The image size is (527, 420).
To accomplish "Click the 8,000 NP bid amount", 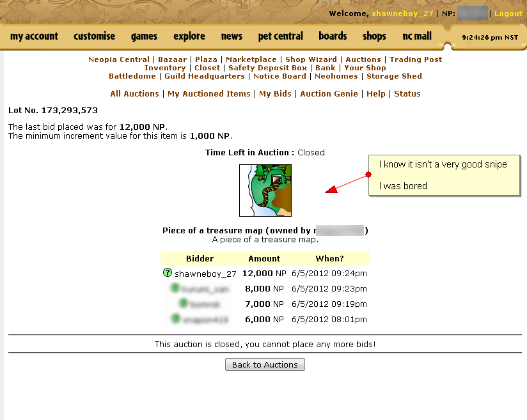I will click(264, 289).
